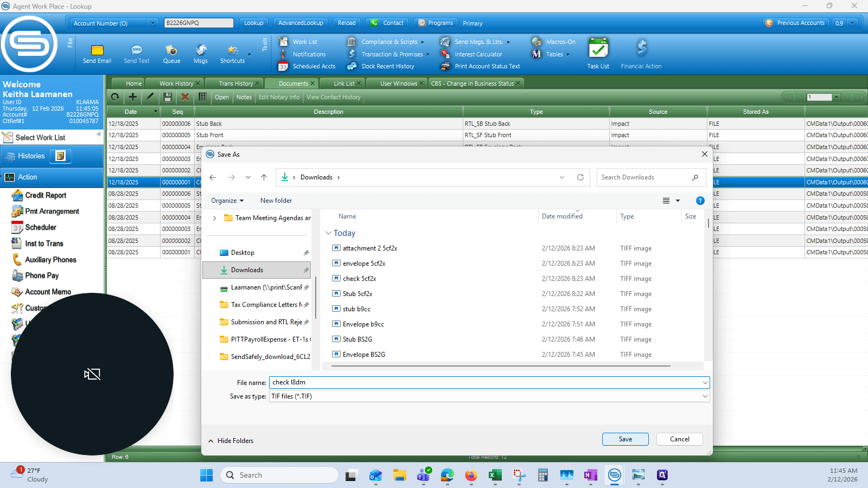Viewport: 868px width, 488px height.
Task: Expand the File name history dropdown
Action: [705, 382]
